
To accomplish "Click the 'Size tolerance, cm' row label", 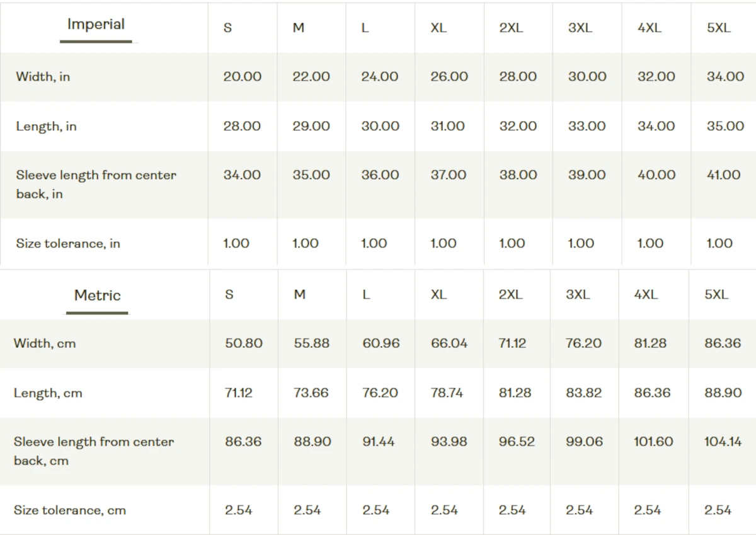I will [x=69, y=510].
